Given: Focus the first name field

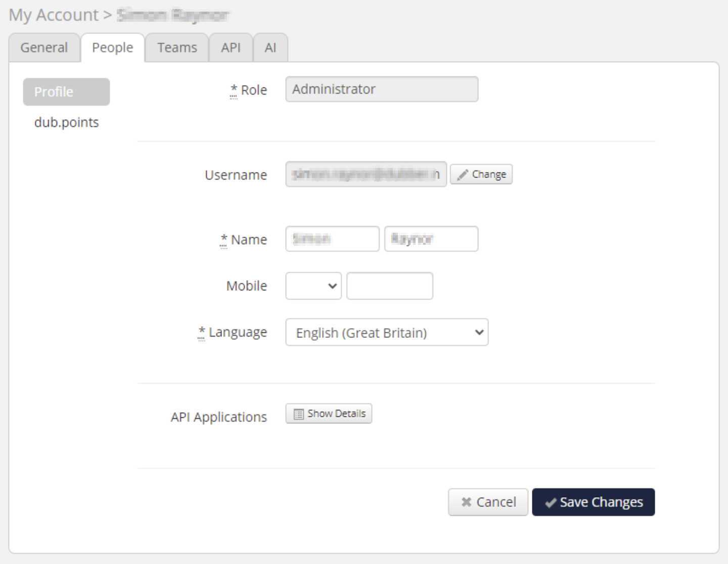Looking at the screenshot, I should pos(332,239).
